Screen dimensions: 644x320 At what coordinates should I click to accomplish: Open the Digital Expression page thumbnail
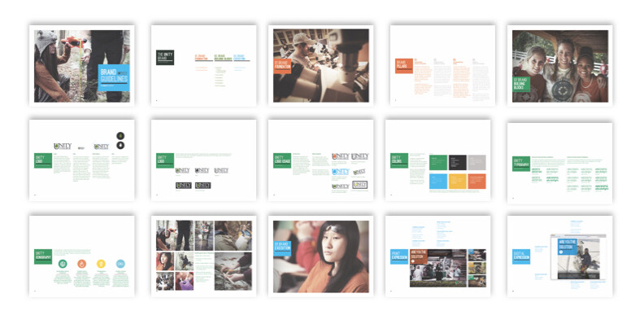point(559,256)
